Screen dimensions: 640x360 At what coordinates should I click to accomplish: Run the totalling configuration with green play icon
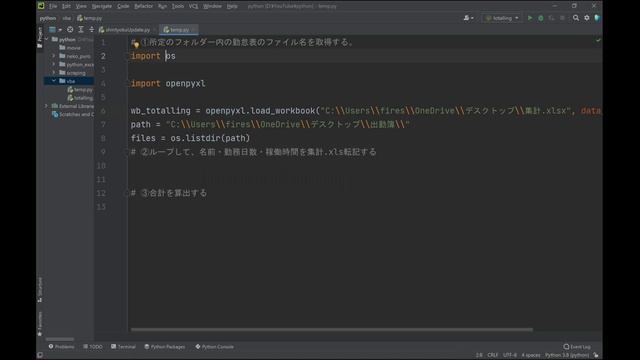click(530, 18)
